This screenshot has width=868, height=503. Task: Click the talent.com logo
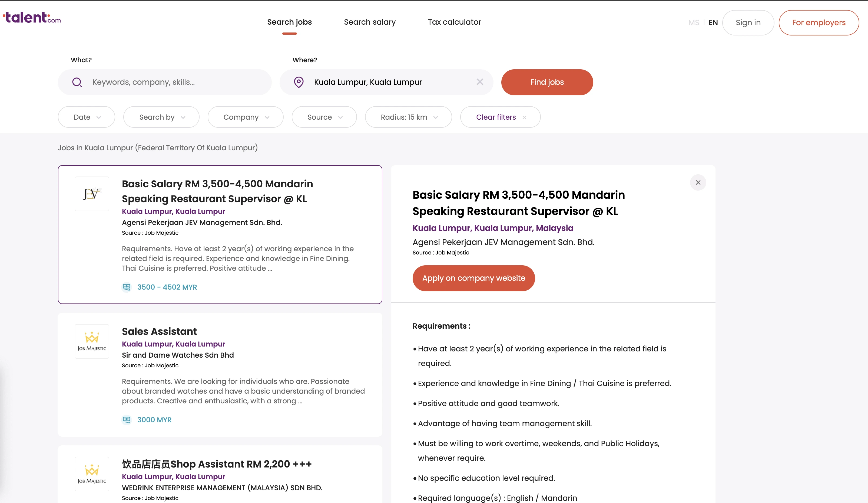point(32,18)
